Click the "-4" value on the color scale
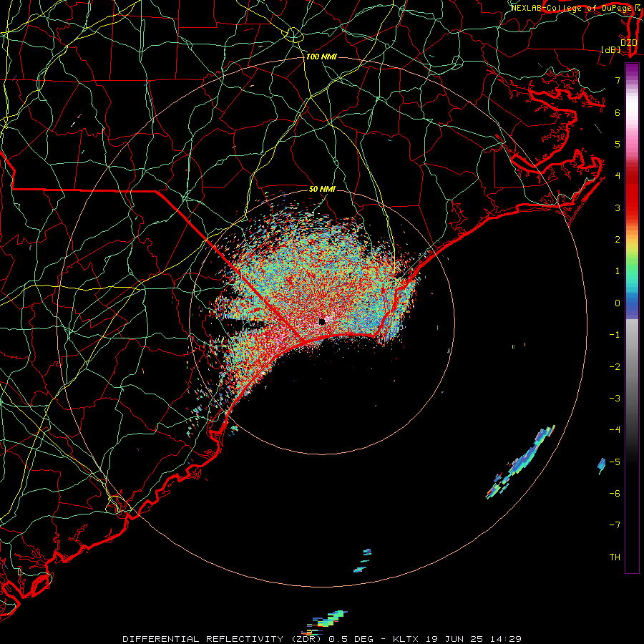644x644 pixels. click(615, 429)
